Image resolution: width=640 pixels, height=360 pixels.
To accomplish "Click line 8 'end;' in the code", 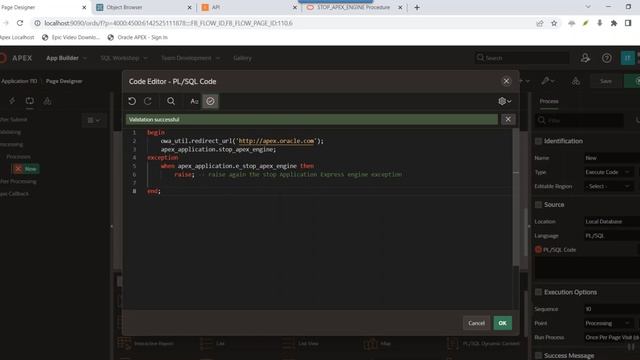I will pyautogui.click(x=154, y=191).
